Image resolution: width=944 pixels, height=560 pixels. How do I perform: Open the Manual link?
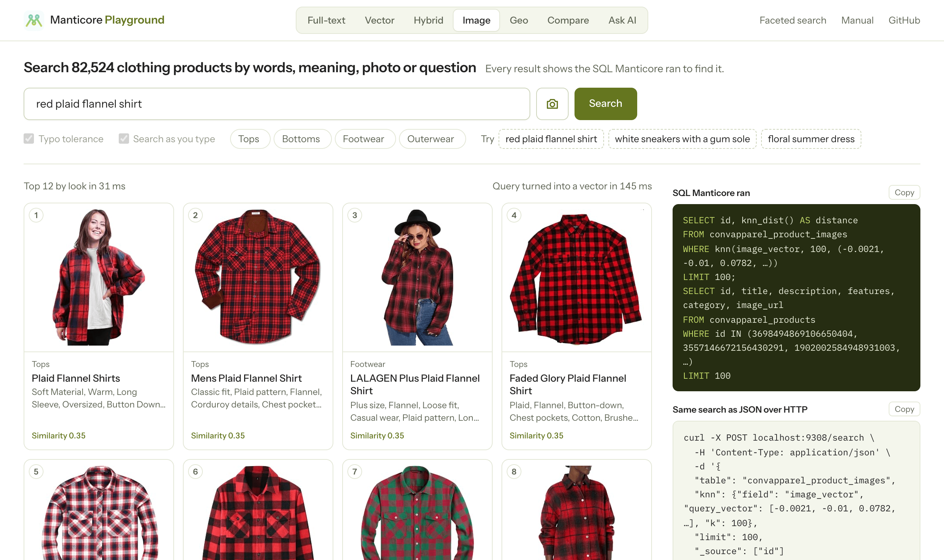[x=857, y=20]
